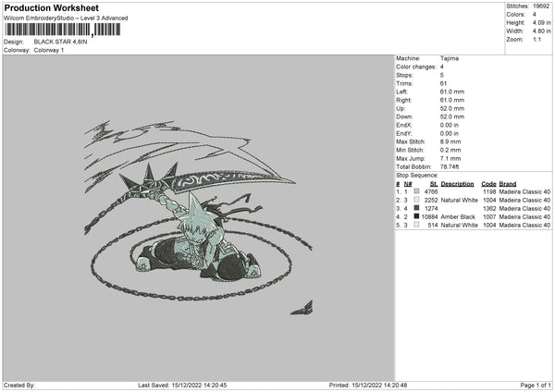This screenshot has height=392, width=555.
Task: Click stitch count 10884
Action: (430, 217)
